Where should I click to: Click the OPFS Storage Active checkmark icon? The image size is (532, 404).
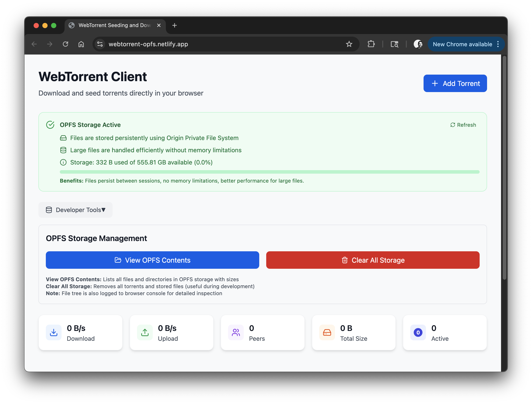(x=50, y=125)
